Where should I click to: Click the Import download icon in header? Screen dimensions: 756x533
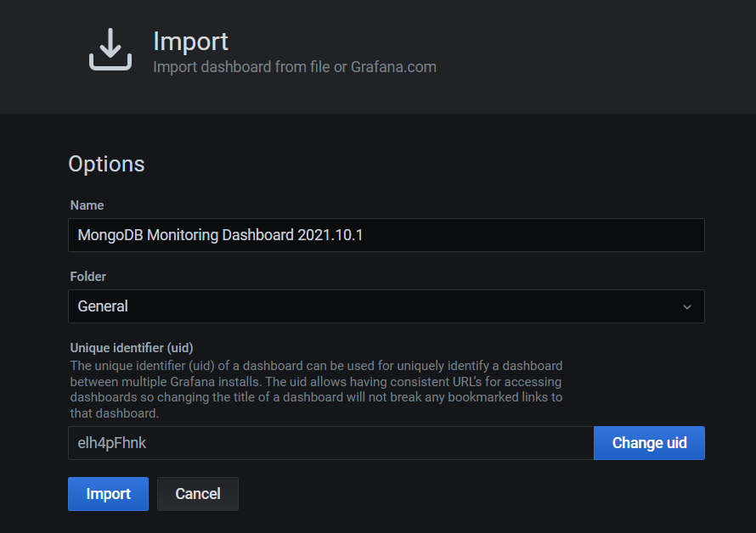[x=110, y=49]
